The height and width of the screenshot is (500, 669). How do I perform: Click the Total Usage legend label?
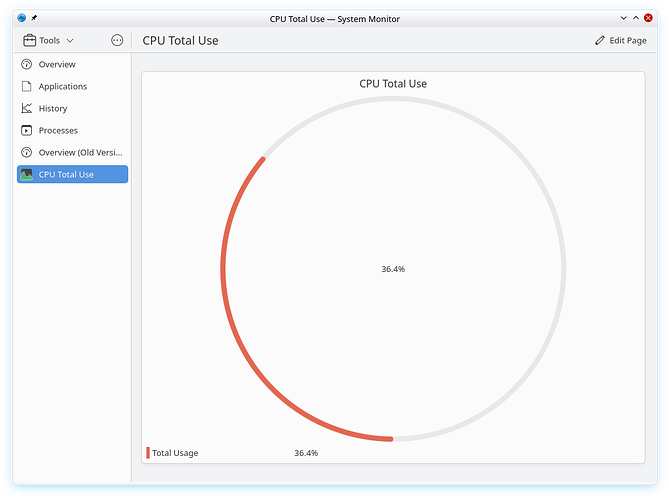point(175,453)
